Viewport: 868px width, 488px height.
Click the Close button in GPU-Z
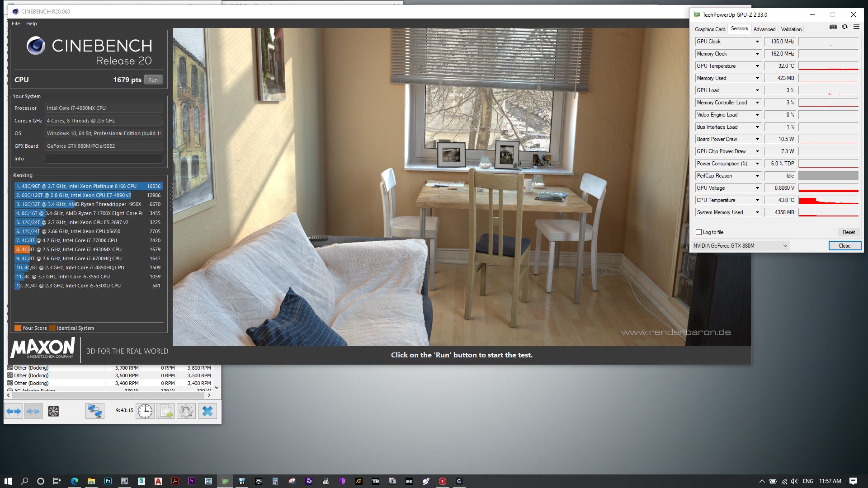(x=844, y=246)
